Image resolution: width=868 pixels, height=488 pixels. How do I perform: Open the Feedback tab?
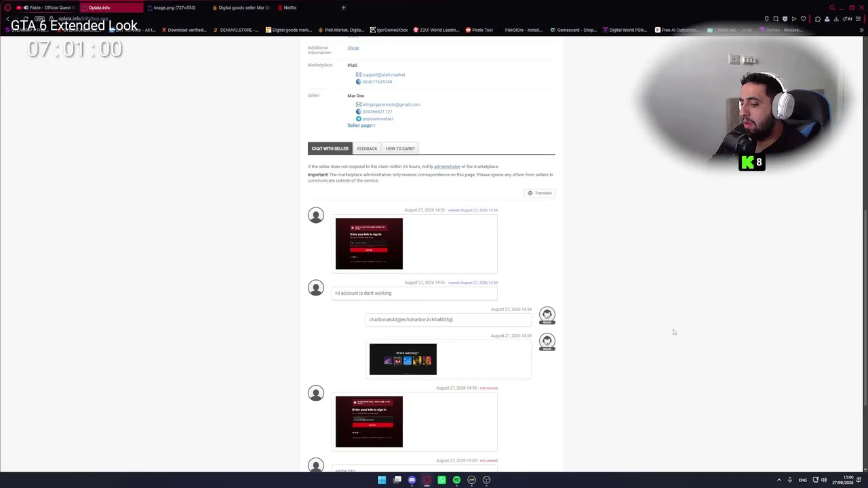coord(367,148)
